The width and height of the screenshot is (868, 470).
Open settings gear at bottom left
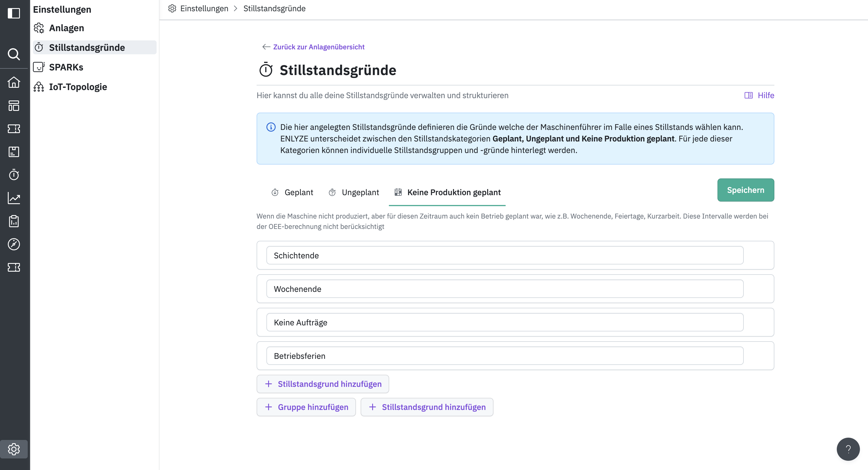click(14, 449)
